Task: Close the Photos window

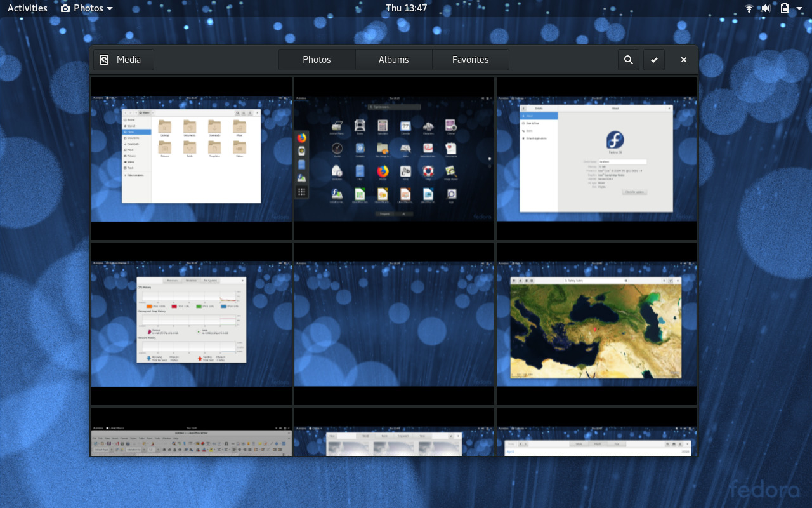Action: [x=684, y=60]
